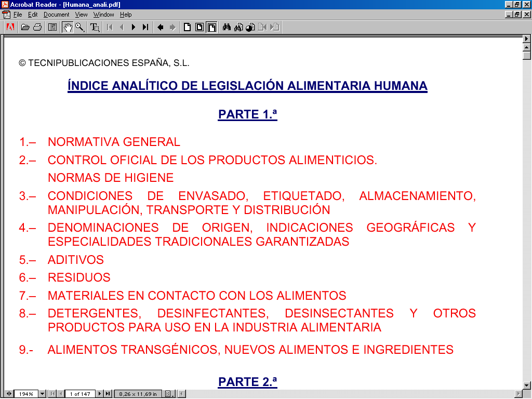Open section 1 NORMATIVA GENERAL
The image size is (532, 399).
[x=114, y=142]
